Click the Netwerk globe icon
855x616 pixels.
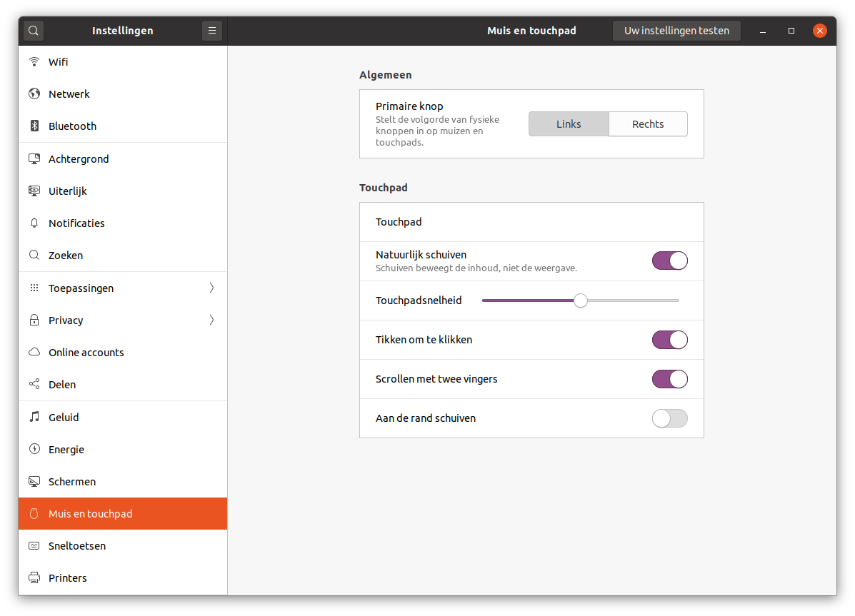click(x=34, y=94)
